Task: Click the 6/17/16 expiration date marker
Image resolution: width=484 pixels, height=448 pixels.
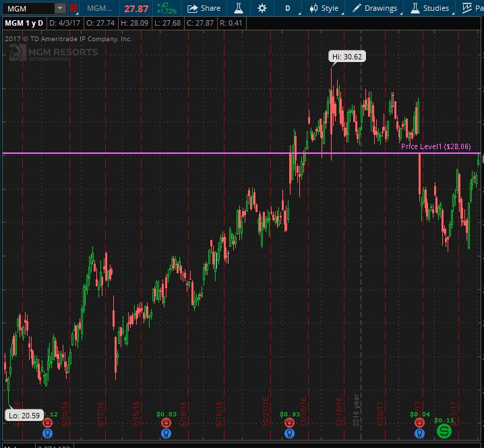Action: tap(100, 414)
